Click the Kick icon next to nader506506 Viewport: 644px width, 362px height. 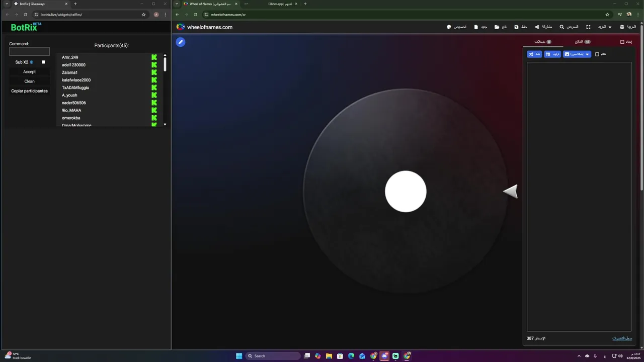coord(154,103)
